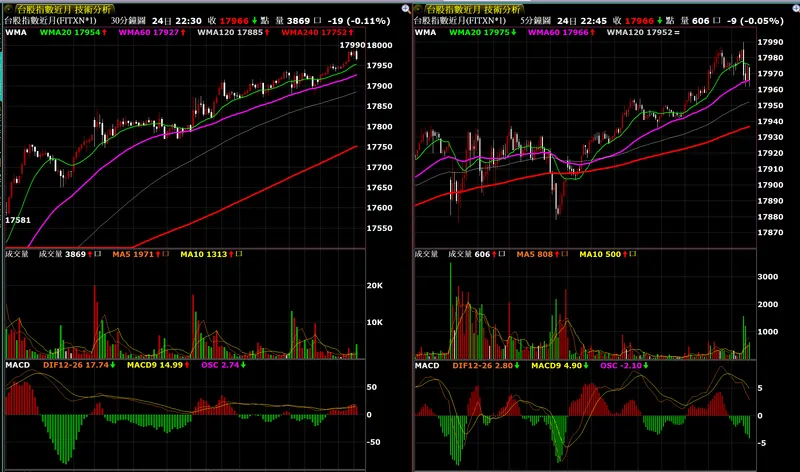
Task: Click the -19 (-0.11%) change value
Action: coord(359,21)
